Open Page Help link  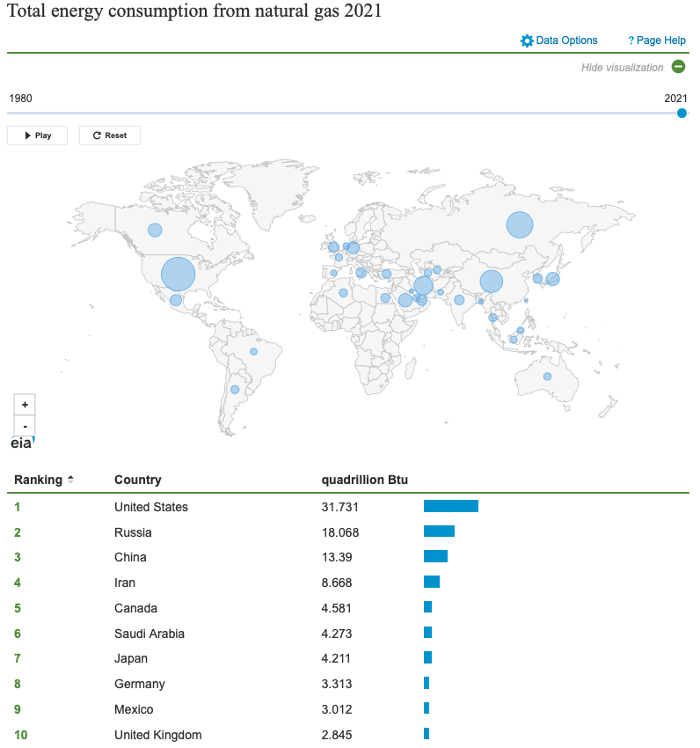[657, 40]
